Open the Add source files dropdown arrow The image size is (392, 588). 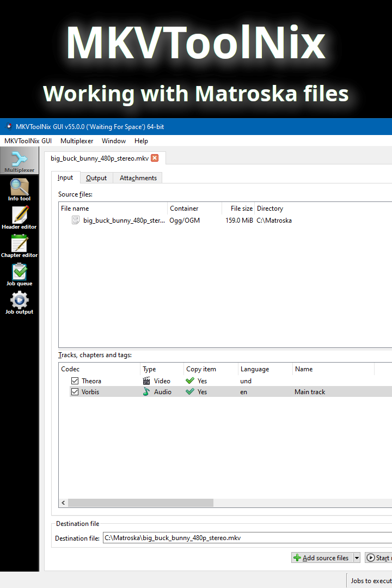(x=357, y=558)
